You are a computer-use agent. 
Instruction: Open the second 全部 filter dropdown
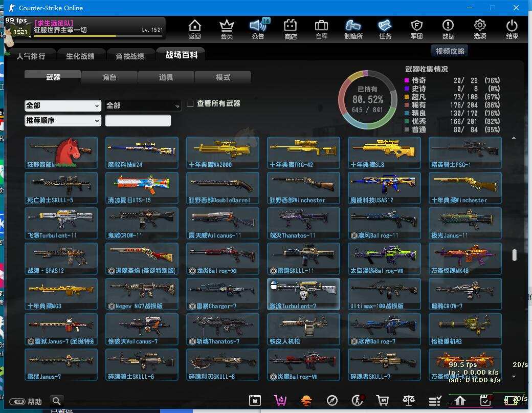[x=143, y=105]
